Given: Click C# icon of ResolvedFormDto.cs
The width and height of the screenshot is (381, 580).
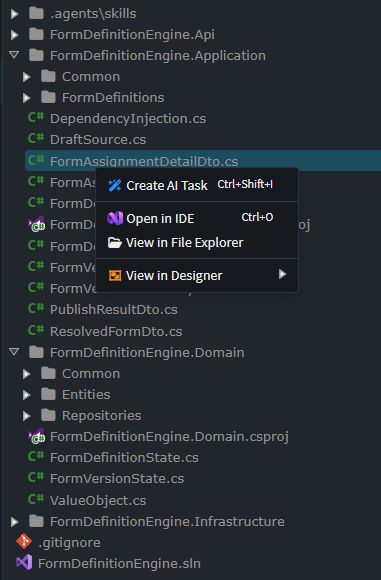Looking at the screenshot, I should pyautogui.click(x=36, y=330).
